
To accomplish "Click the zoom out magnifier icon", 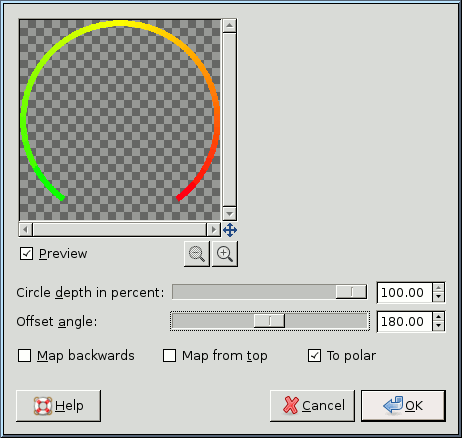I will pos(197,254).
